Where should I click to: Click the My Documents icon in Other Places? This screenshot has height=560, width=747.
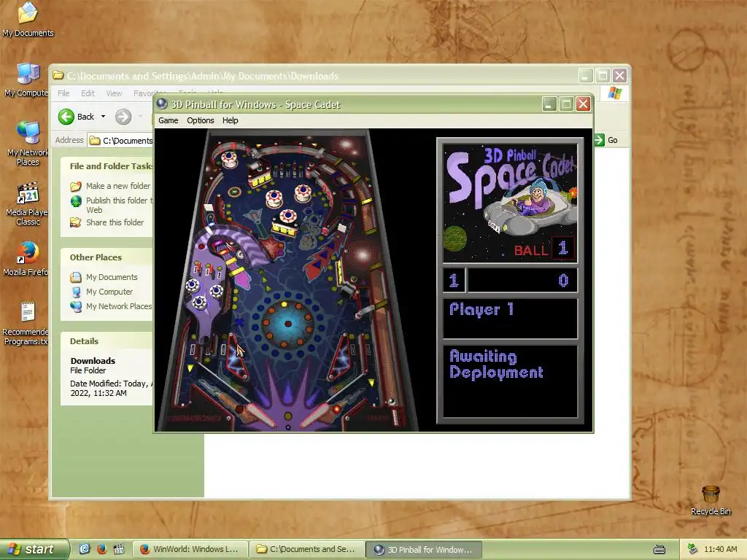pyautogui.click(x=76, y=277)
